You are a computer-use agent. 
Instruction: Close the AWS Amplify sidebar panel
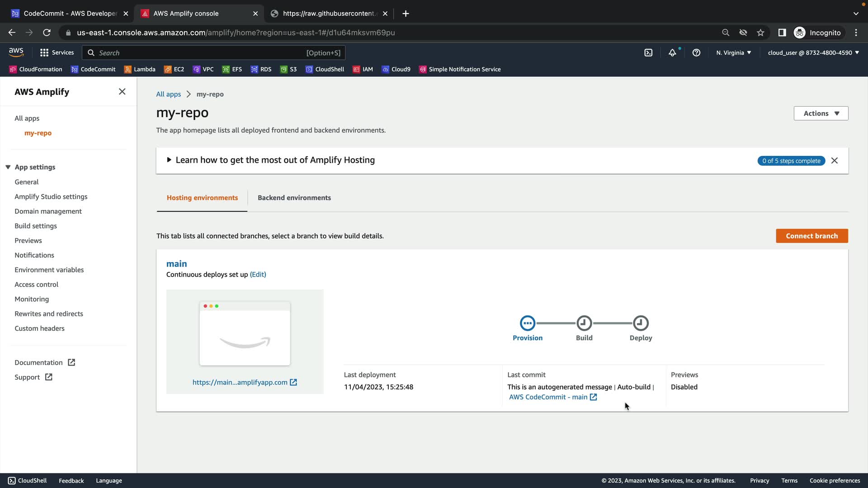click(x=122, y=92)
